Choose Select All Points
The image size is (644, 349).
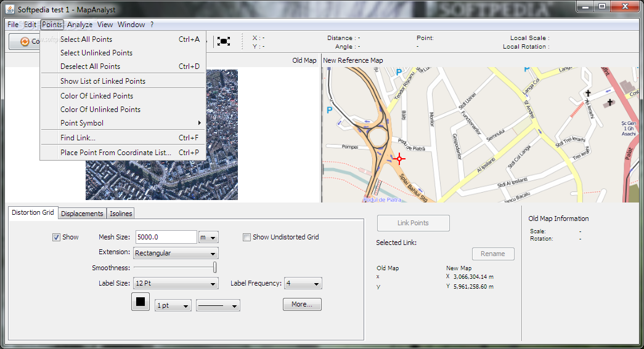click(123, 39)
